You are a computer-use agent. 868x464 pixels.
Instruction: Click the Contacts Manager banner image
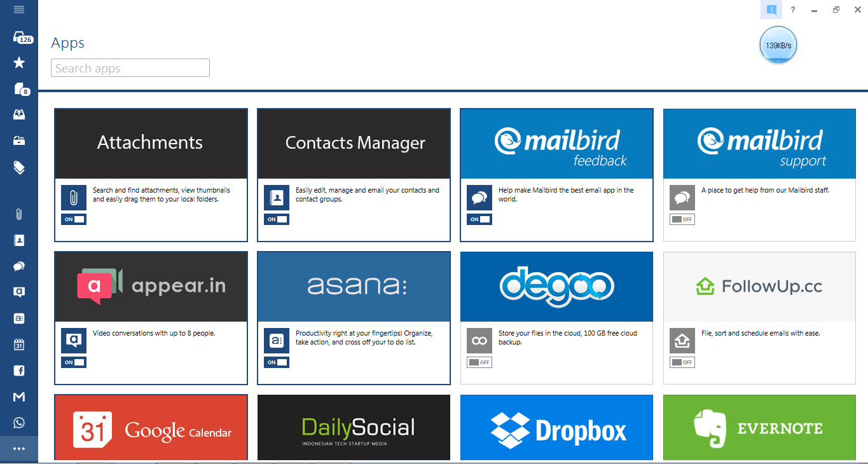[354, 144]
